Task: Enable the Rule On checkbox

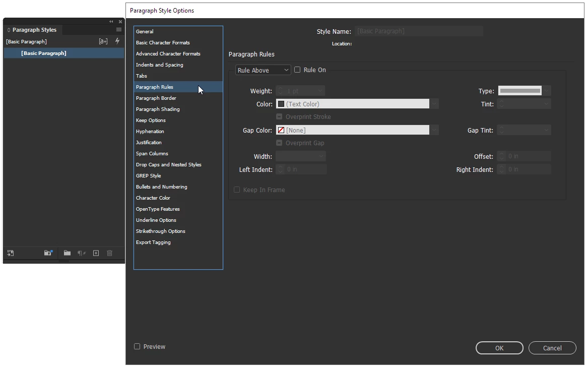Action: click(297, 70)
